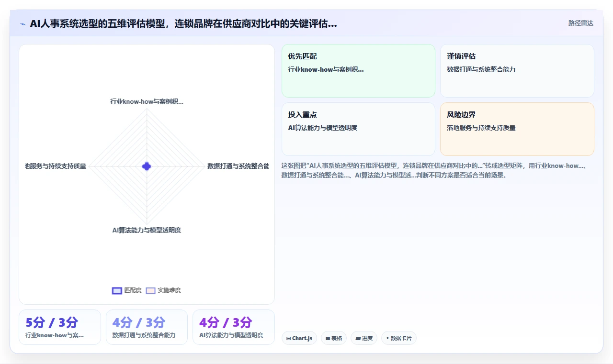The image size is (613, 364).
Task: Click 数据打通与系统整合能力 text in 谨慎评估 card
Action: (481, 69)
